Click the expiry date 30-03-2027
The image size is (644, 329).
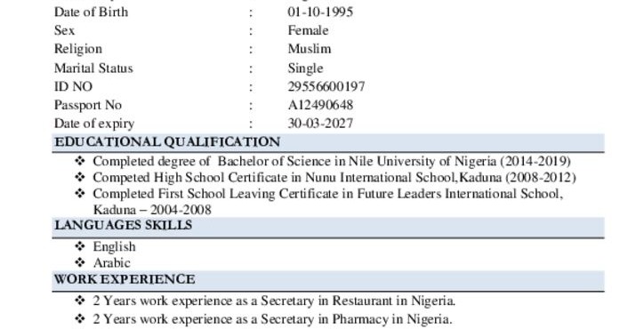click(x=320, y=124)
